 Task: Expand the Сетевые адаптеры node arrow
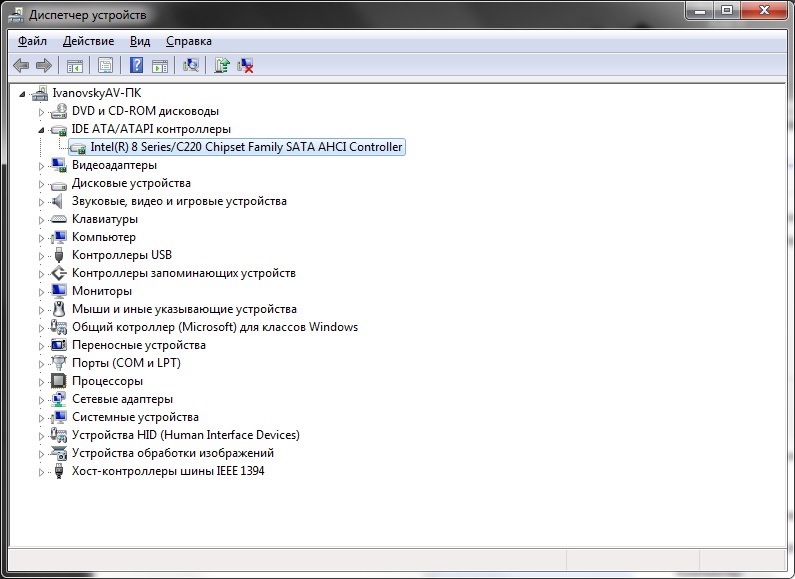tap(42, 400)
